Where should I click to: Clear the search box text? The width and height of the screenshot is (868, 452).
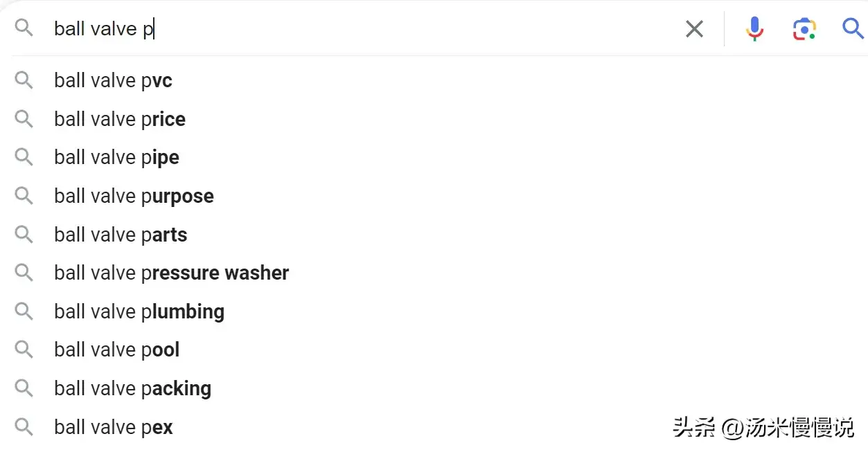point(694,28)
